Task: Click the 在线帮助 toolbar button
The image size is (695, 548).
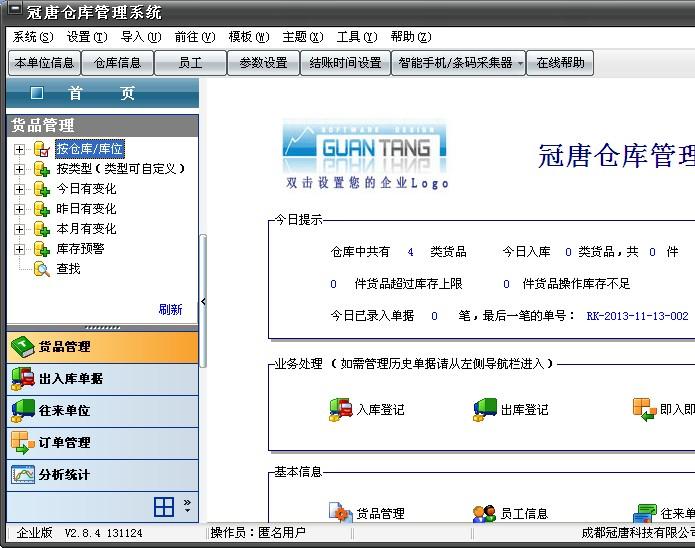Action: (x=560, y=63)
